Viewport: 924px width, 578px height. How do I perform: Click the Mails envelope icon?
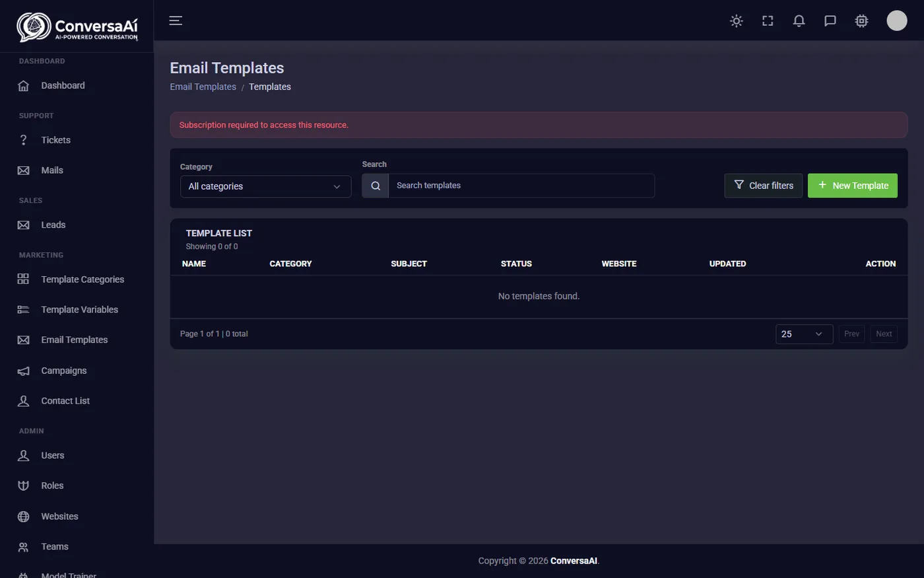coord(23,170)
